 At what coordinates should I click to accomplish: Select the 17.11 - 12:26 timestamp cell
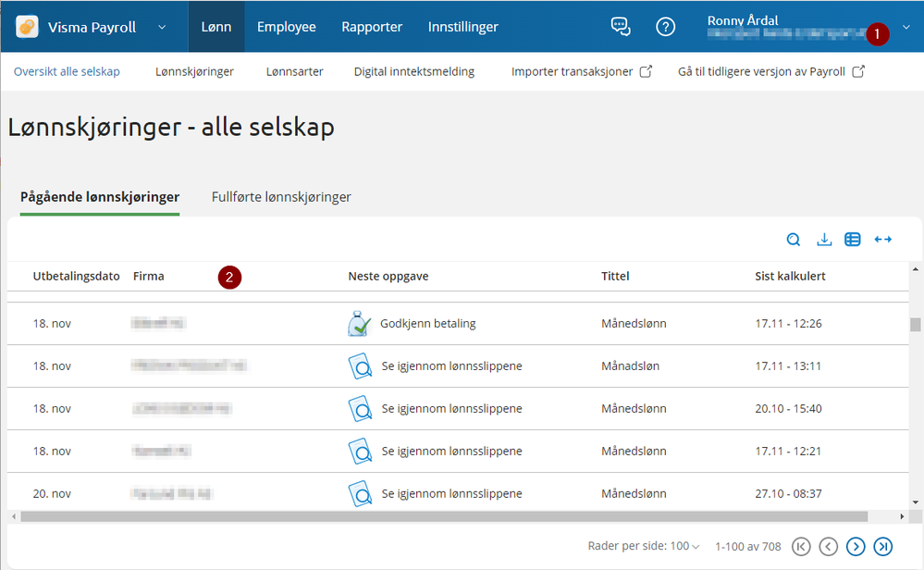coord(788,324)
